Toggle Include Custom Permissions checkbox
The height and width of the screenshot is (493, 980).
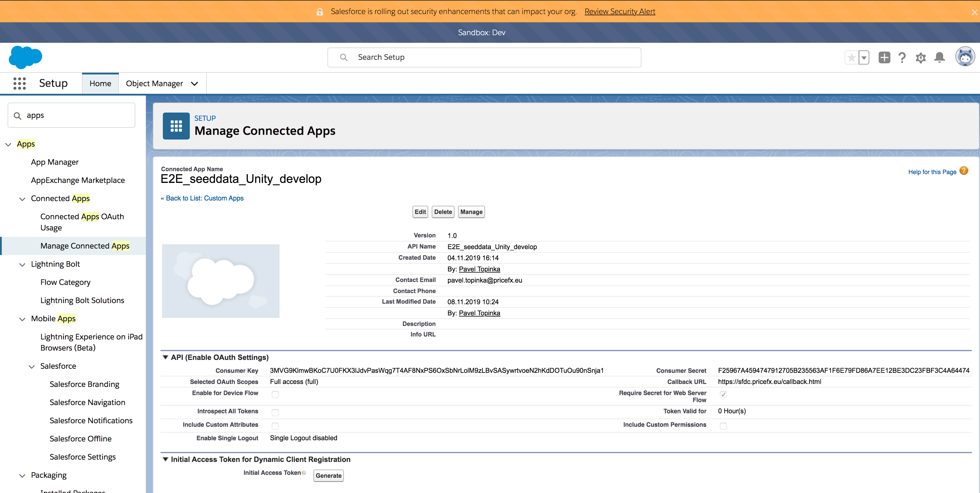(x=723, y=426)
